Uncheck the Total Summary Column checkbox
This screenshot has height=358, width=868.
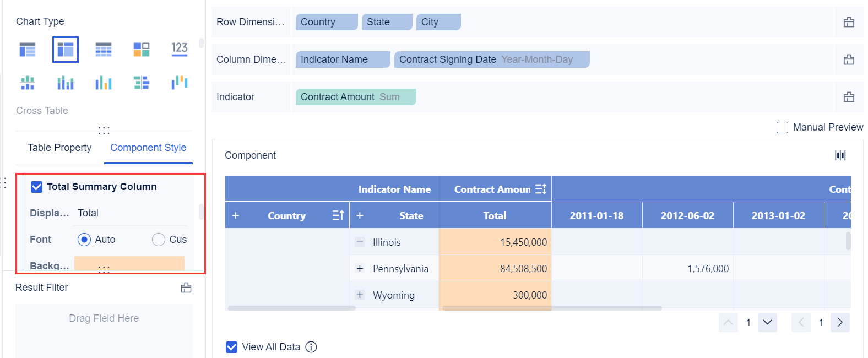click(37, 187)
